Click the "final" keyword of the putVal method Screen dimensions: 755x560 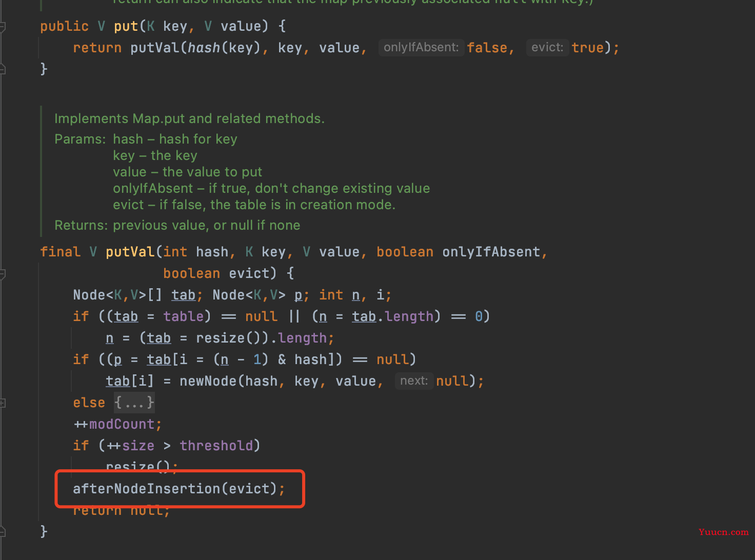click(x=60, y=252)
